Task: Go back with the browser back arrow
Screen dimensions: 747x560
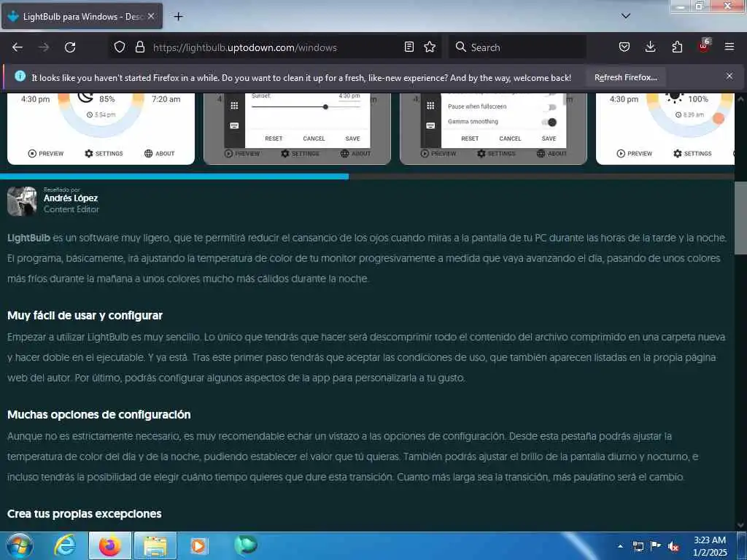Action: click(18, 47)
